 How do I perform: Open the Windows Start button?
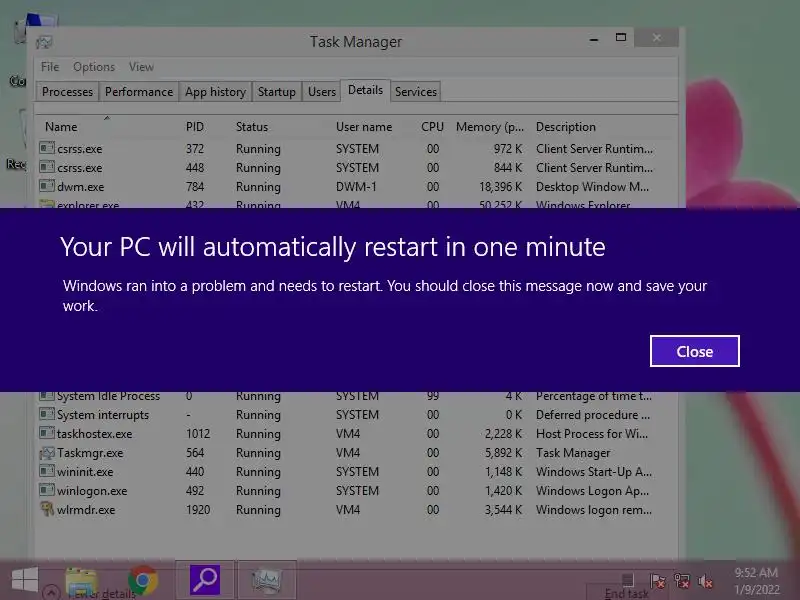(24, 580)
